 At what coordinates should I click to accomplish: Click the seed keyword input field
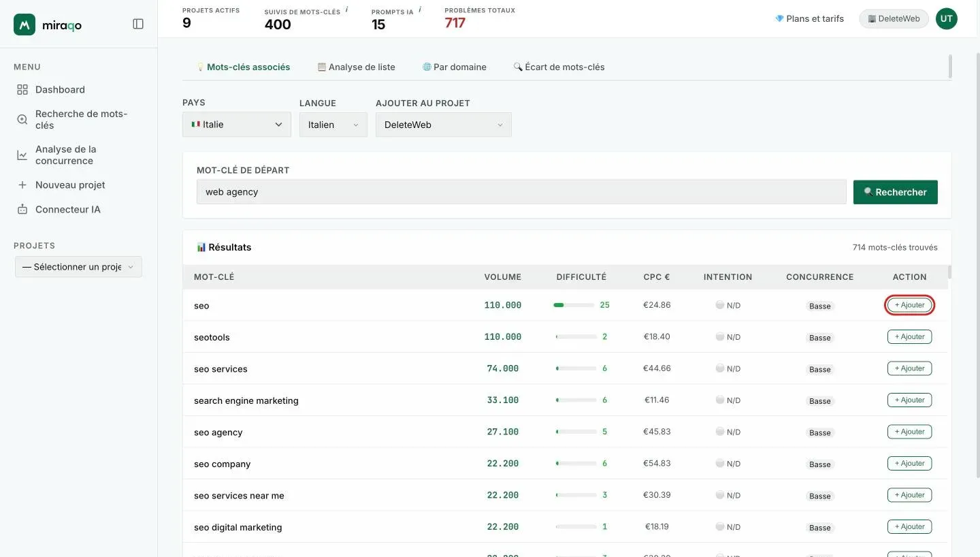[521, 192]
